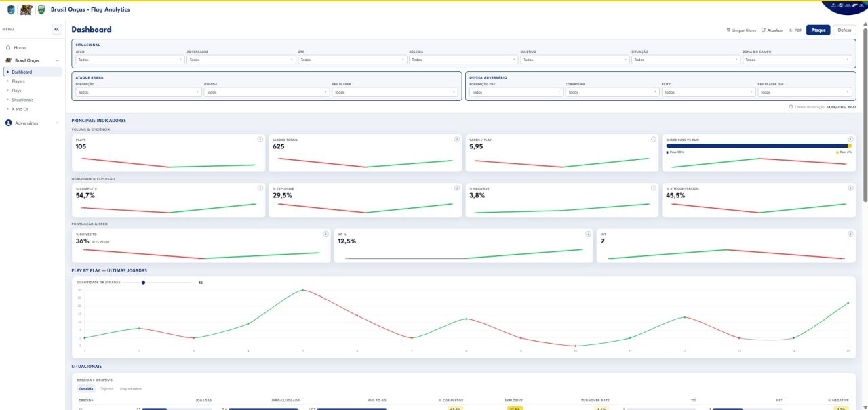Show info for the Jardas Totais card

click(457, 139)
